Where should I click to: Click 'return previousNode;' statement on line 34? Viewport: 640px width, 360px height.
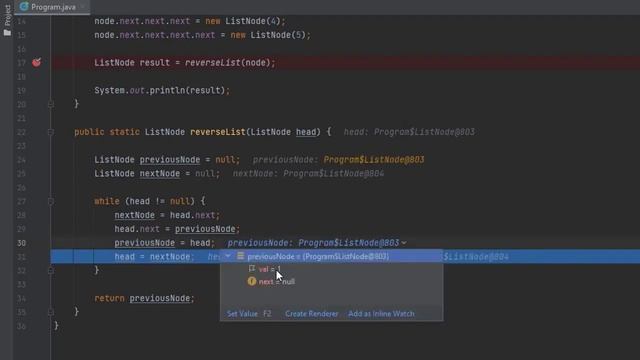click(x=144, y=298)
